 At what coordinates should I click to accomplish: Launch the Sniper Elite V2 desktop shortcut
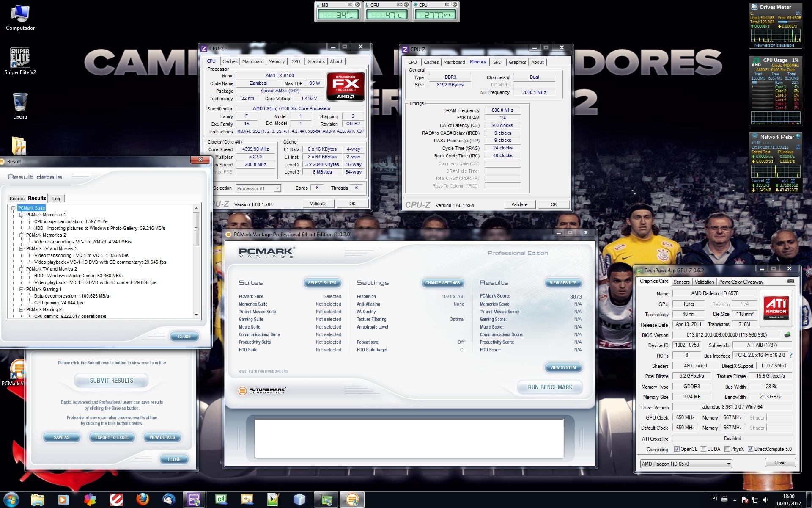click(20, 61)
